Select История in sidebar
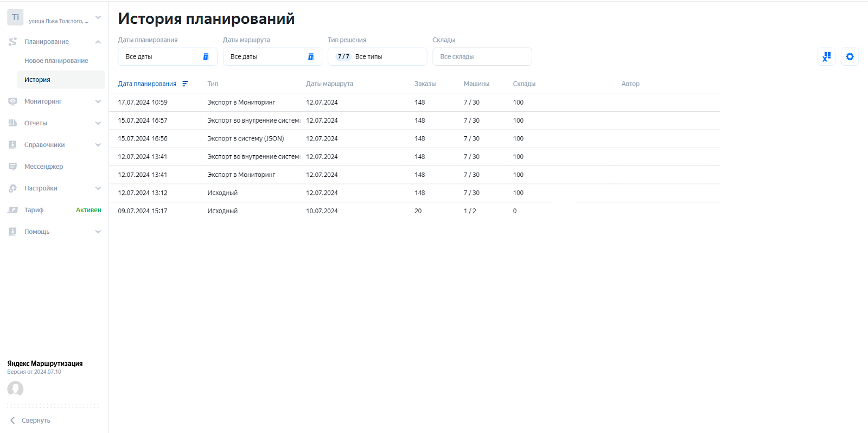Screen dimensions: 868x433 [x=61, y=80]
